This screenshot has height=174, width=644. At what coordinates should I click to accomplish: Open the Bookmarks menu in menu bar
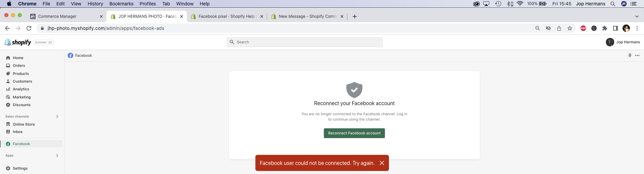pos(121,4)
